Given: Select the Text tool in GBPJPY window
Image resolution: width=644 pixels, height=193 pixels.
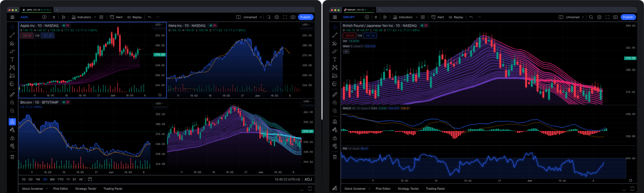Looking at the screenshot, I should tap(335, 60).
